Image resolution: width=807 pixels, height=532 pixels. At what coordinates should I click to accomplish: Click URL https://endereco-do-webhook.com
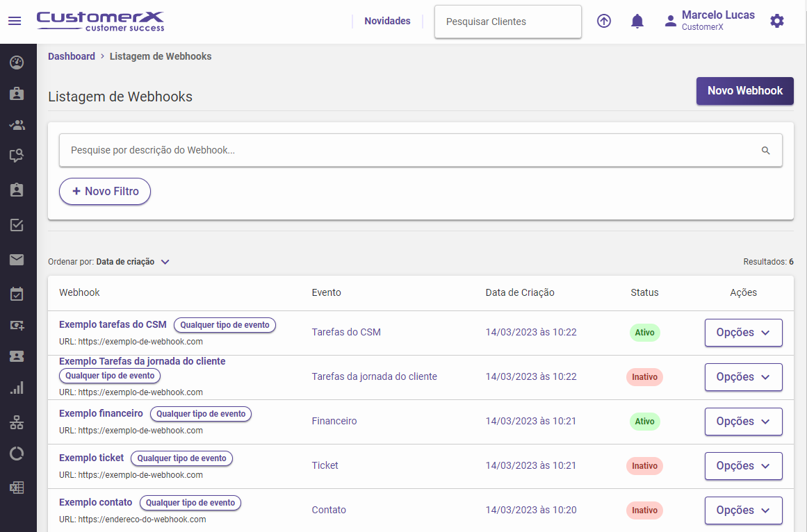(x=132, y=519)
